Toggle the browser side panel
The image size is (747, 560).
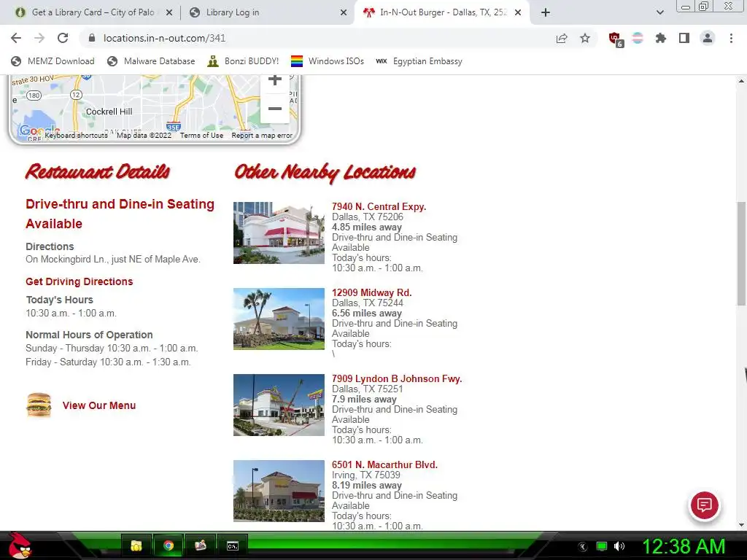click(684, 38)
